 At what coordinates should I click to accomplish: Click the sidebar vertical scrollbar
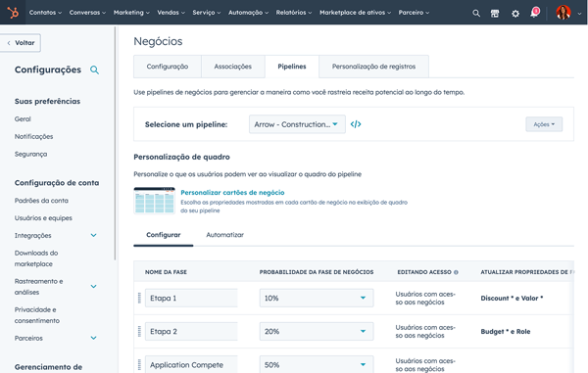(115, 143)
